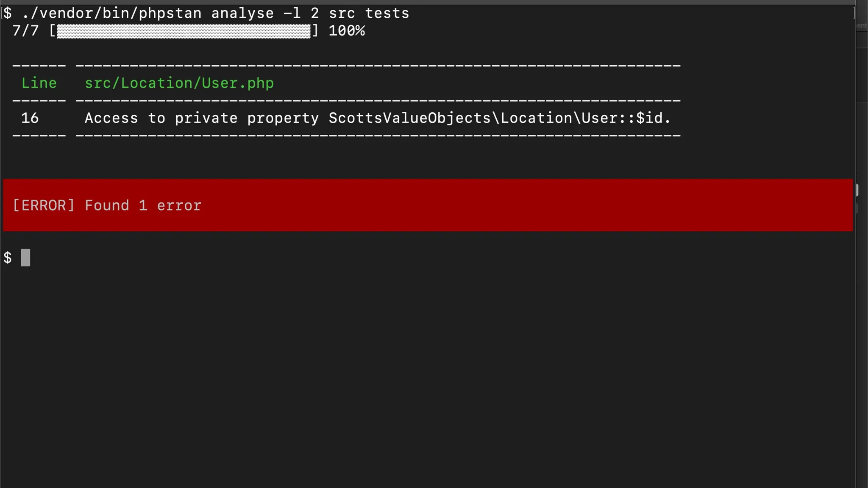Click the small white scroll handle on right edge
868x488 pixels.
857,190
